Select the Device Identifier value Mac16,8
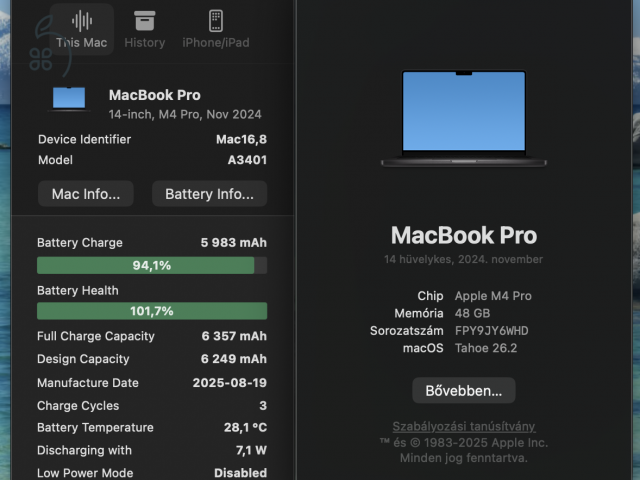640x480 pixels. [241, 140]
